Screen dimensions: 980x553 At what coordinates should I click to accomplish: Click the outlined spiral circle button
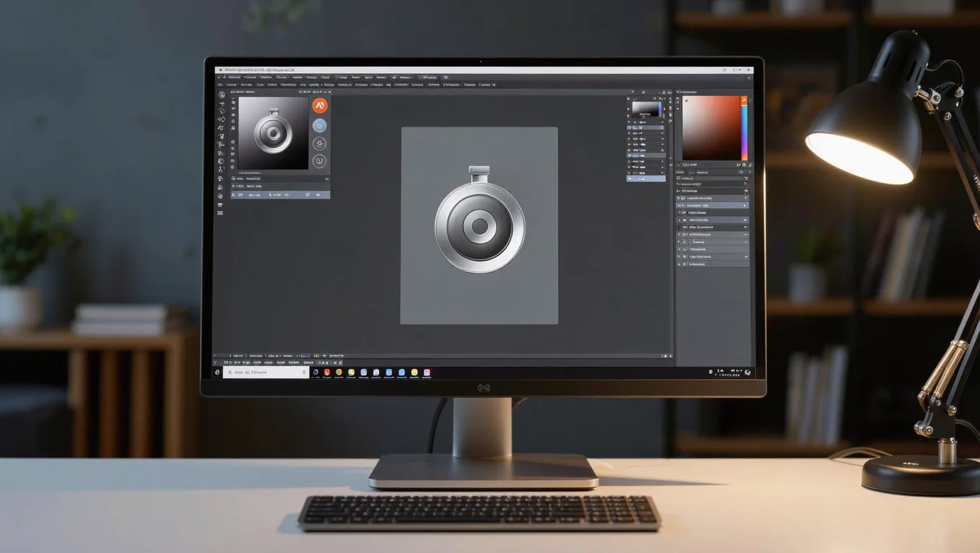[319, 161]
